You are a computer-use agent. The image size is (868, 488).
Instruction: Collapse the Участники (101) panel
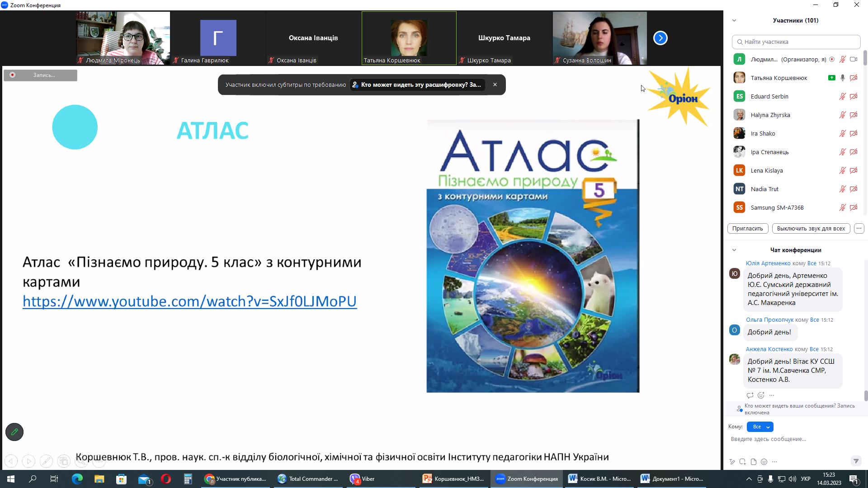click(x=734, y=20)
